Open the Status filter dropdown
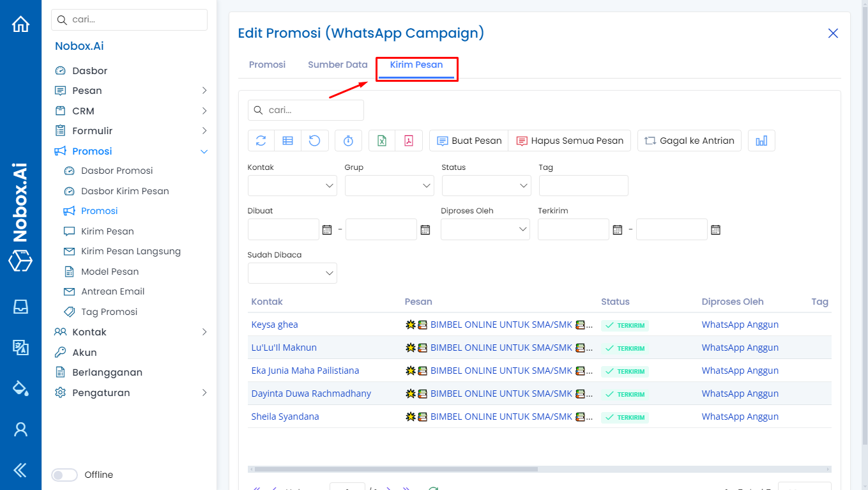Viewport: 868px width, 490px height. point(486,186)
